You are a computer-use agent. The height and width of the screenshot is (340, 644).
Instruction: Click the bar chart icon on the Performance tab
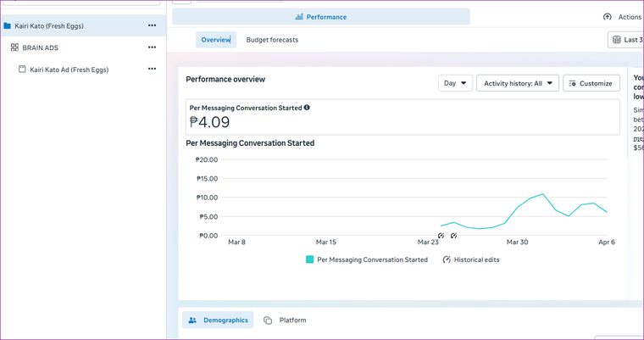coord(299,16)
